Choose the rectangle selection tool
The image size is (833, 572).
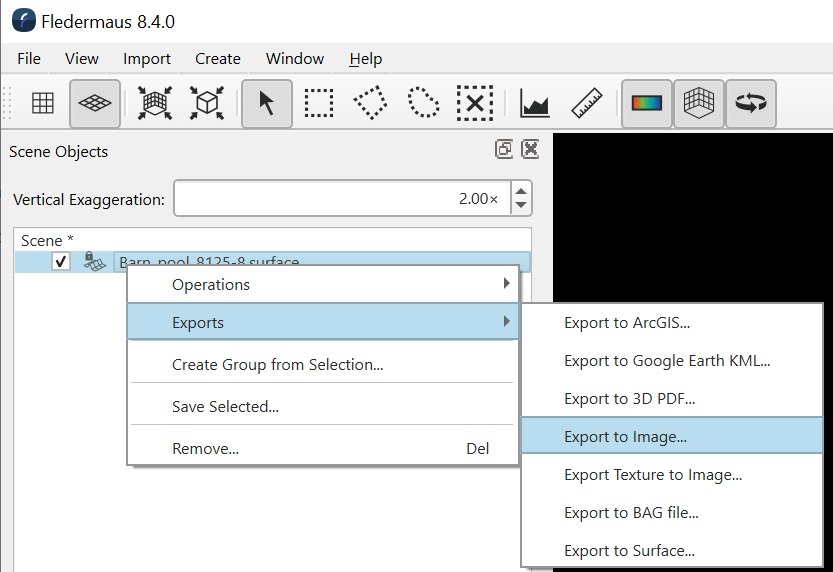pos(319,103)
